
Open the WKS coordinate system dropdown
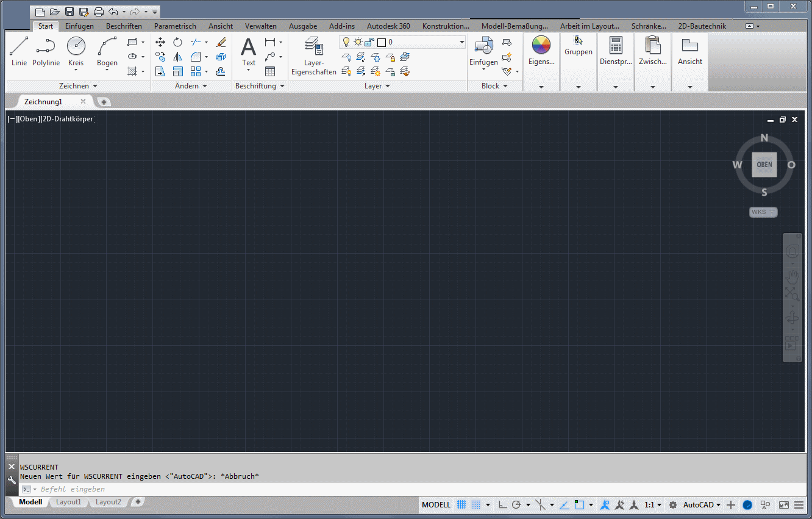pyautogui.click(x=764, y=212)
